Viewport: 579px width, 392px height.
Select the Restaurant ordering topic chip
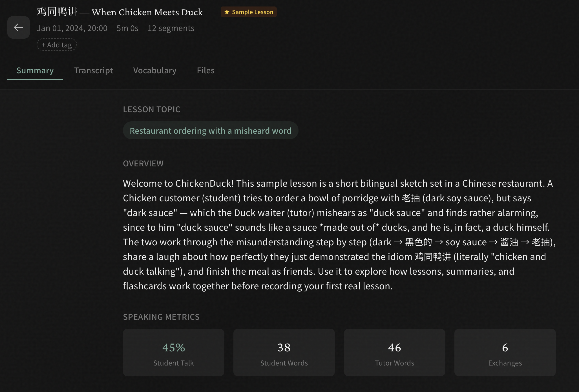[x=210, y=130]
